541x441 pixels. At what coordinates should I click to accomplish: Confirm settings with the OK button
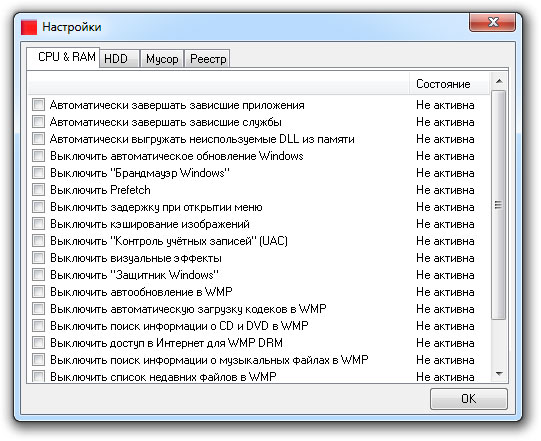tap(469, 399)
